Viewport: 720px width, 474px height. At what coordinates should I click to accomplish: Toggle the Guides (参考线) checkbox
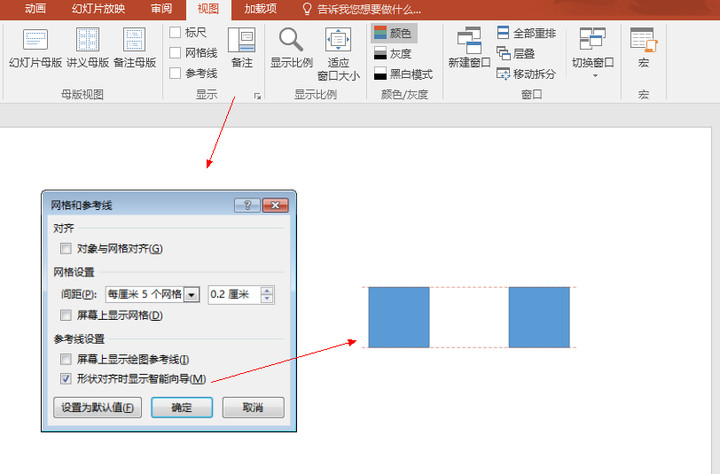click(175, 73)
